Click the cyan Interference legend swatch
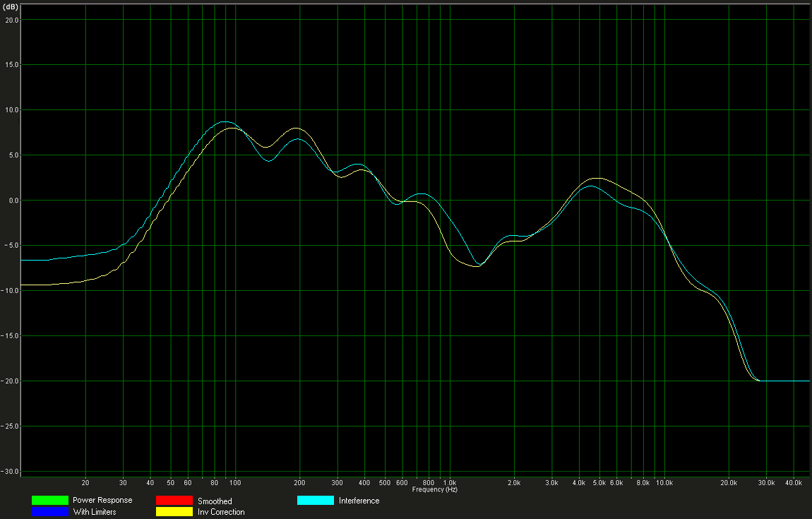Image resolution: width=812 pixels, height=519 pixels. 316,501
